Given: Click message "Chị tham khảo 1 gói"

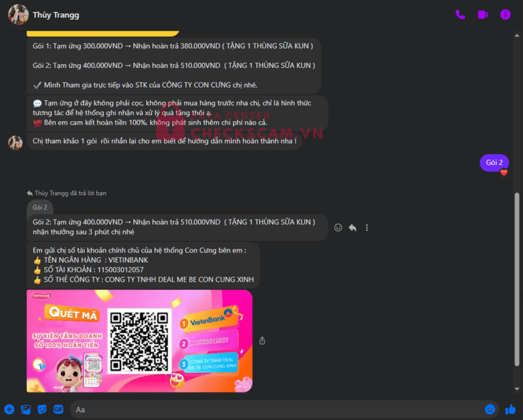Looking at the screenshot, I should (165, 141).
